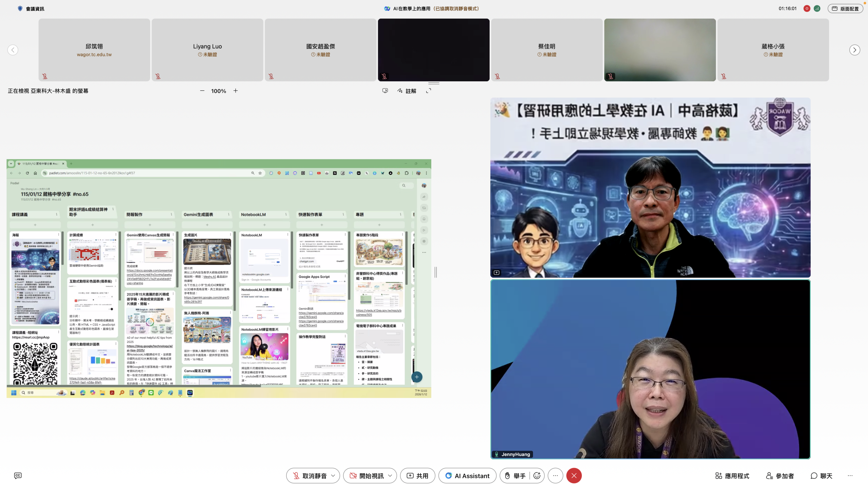Zoom in shared screen with plus
Image resolution: width=868 pixels, height=488 pixels.
[x=235, y=91]
